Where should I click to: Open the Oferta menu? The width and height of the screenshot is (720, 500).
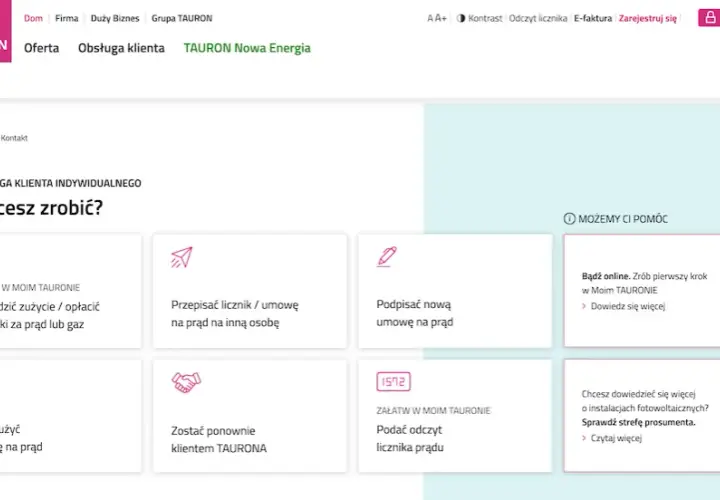[x=41, y=48]
